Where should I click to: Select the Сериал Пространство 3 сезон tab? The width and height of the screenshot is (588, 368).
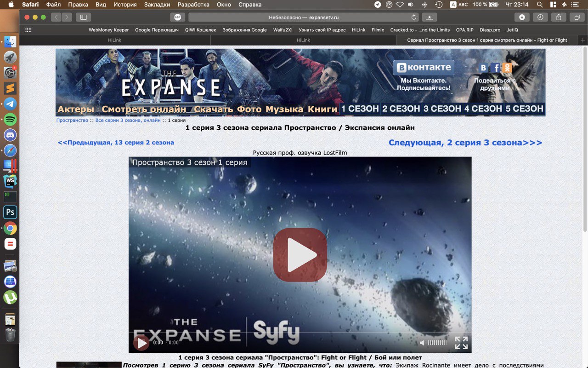coord(487,40)
